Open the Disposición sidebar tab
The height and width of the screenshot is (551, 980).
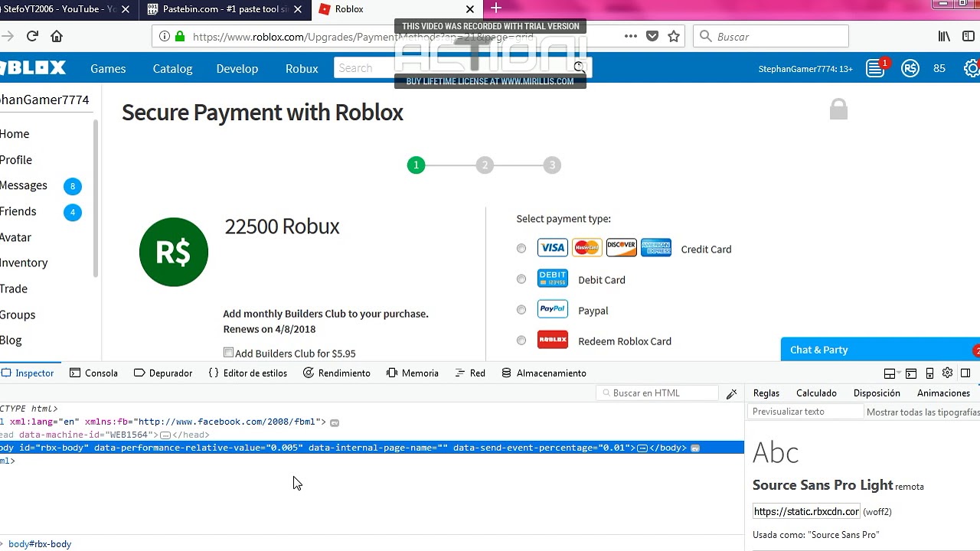coord(877,393)
